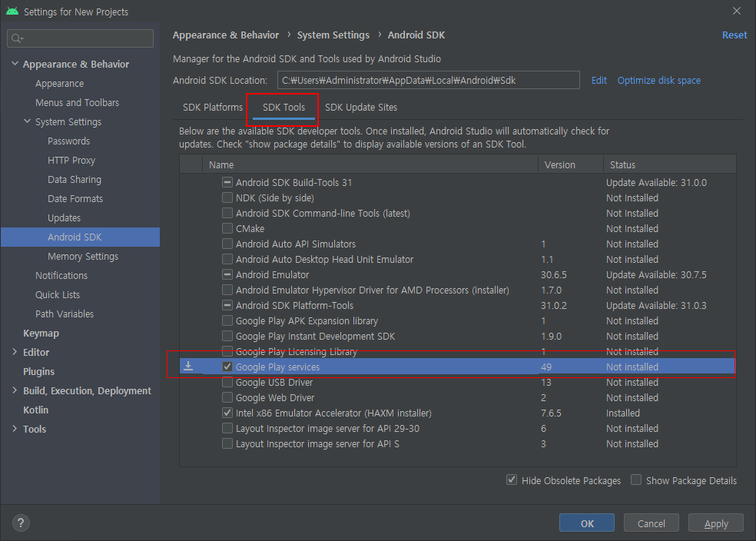Select Passwords under System Settings

[x=68, y=141]
